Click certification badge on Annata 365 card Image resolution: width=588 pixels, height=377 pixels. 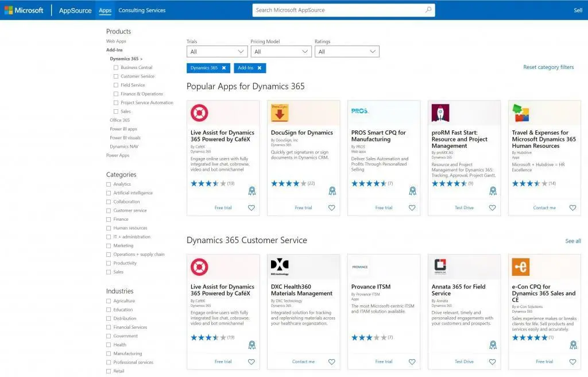pyautogui.click(x=493, y=345)
